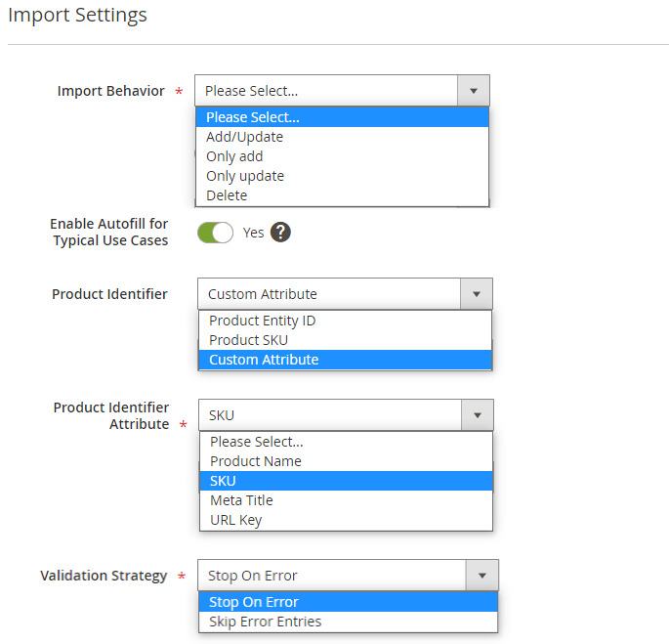Select Product Name identifier attribute
This screenshot has width=669, height=644.
point(346,461)
